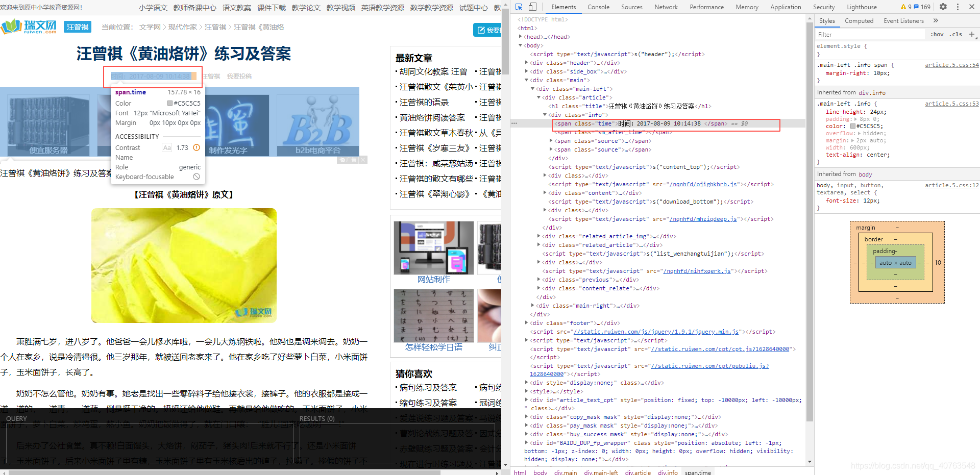
Task: Collapse the div.info element node
Action: (x=545, y=114)
